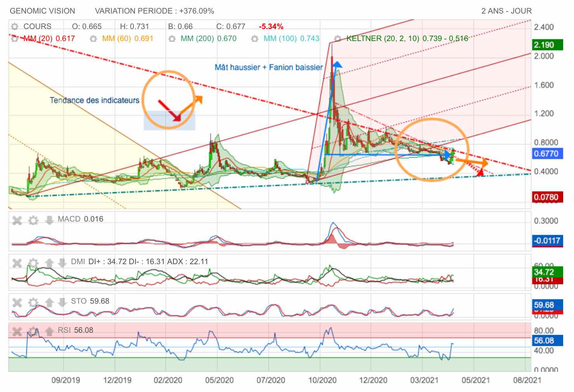
Task: Click the MM (60) 0.691 label
Action: coord(128,39)
